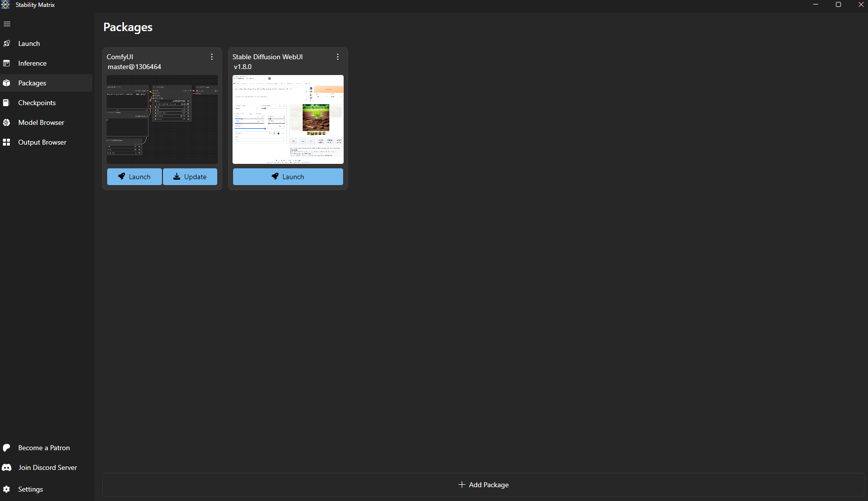Open Settings from the sidebar

pos(46,489)
